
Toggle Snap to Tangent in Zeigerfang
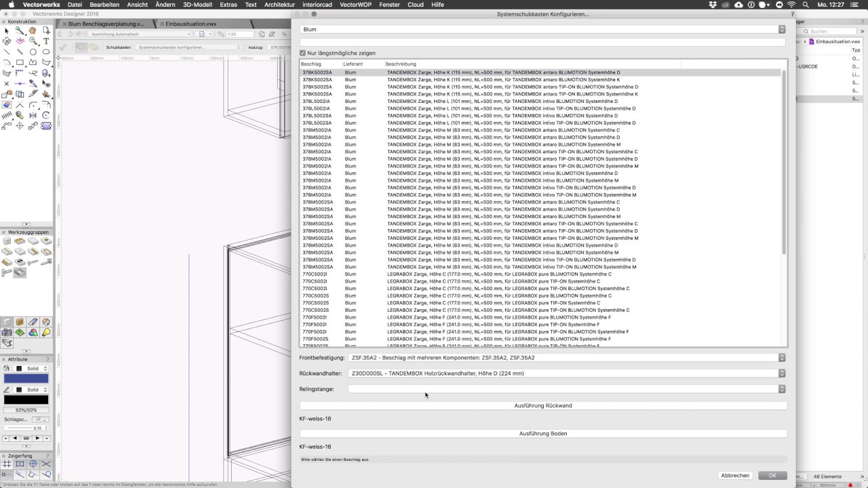pyautogui.click(x=46, y=475)
